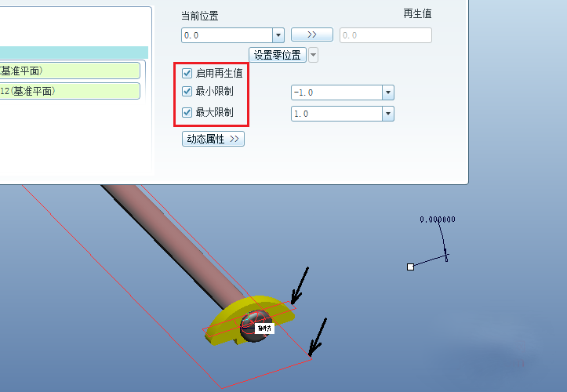Click the >> transfer value button

[x=311, y=34]
